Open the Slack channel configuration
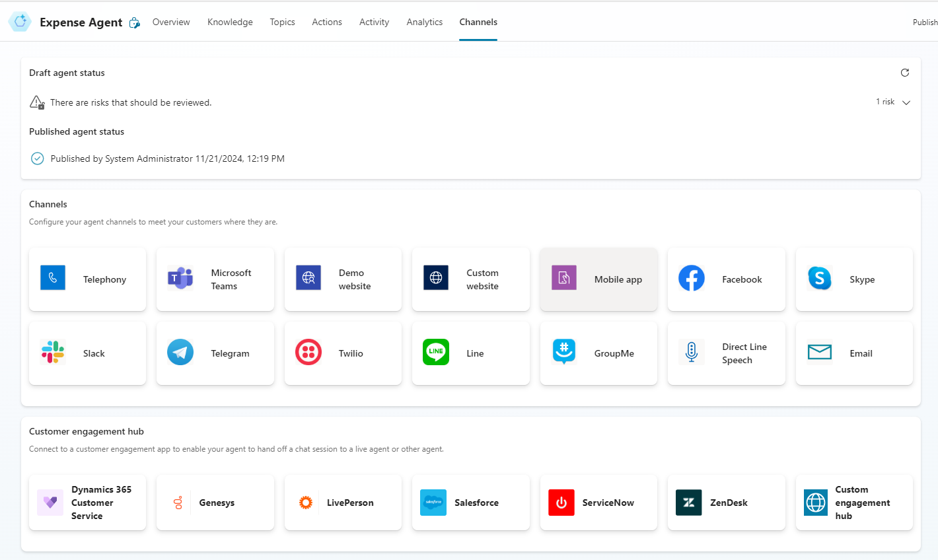This screenshot has height=560, width=938. click(87, 353)
